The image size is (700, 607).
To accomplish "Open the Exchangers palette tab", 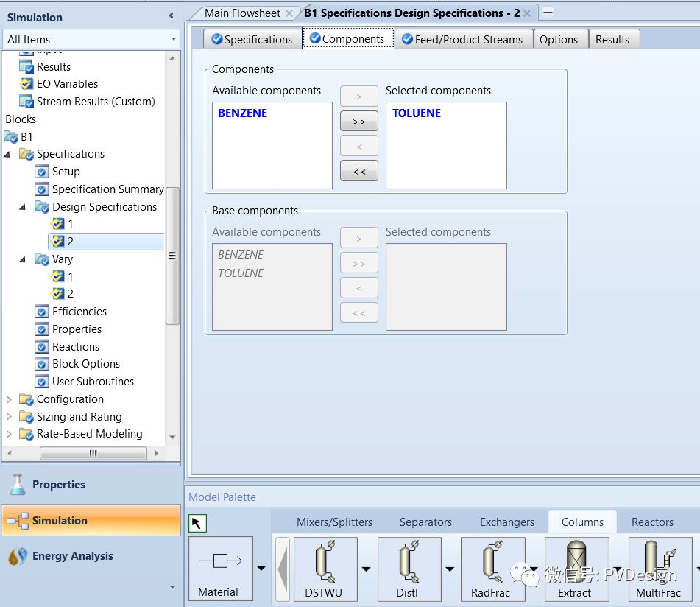I will (506, 522).
